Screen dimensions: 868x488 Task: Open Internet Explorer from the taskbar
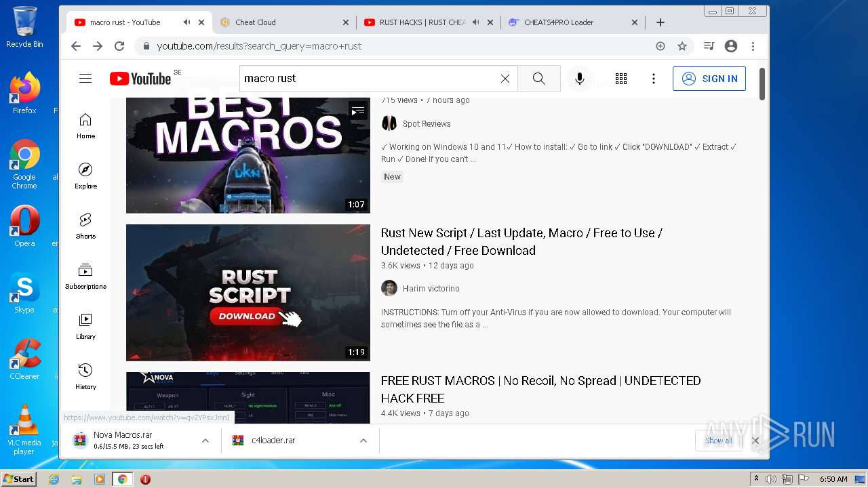tap(54, 479)
